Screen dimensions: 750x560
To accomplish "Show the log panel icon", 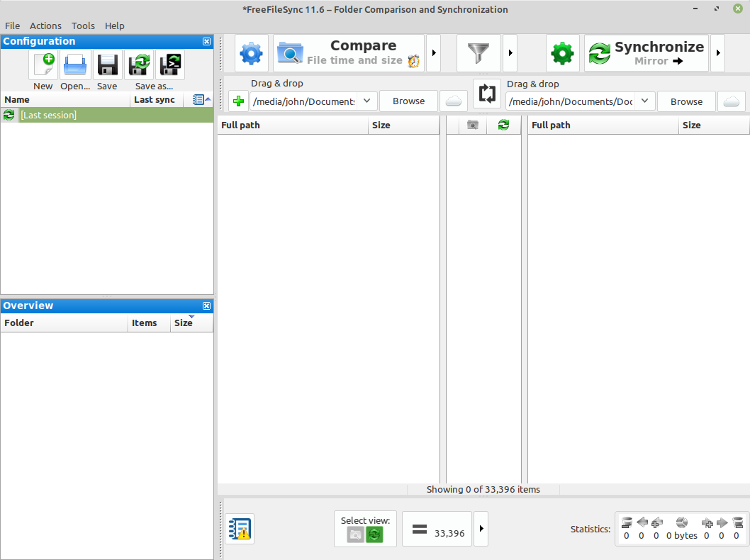I will (x=240, y=529).
